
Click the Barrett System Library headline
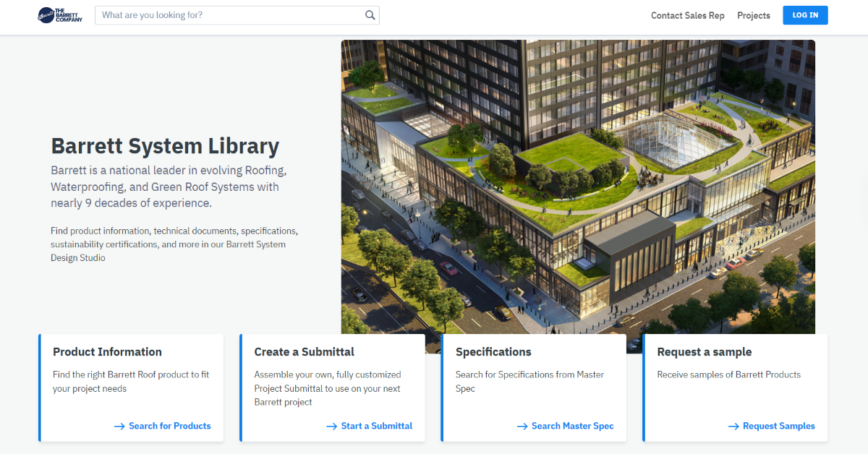click(x=165, y=147)
